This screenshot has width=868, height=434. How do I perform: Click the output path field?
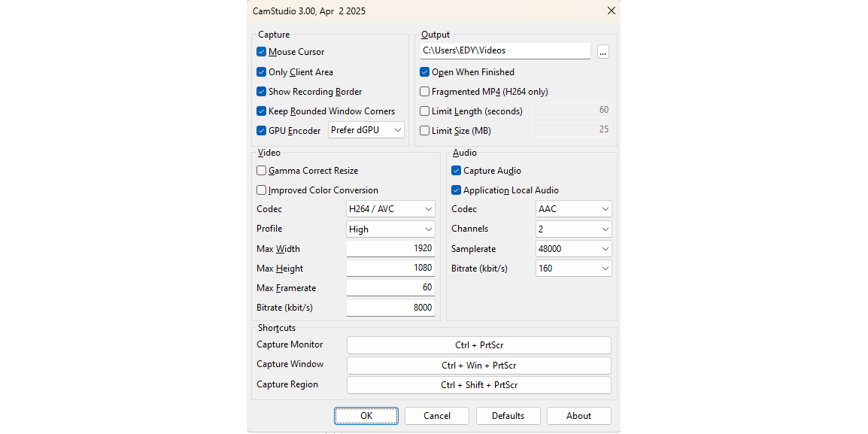tap(505, 50)
